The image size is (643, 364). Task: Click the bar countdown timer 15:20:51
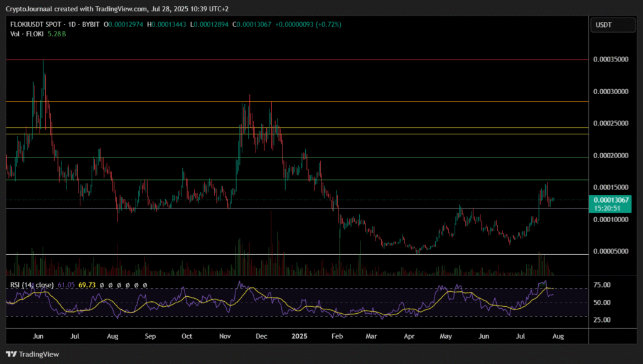[607, 208]
